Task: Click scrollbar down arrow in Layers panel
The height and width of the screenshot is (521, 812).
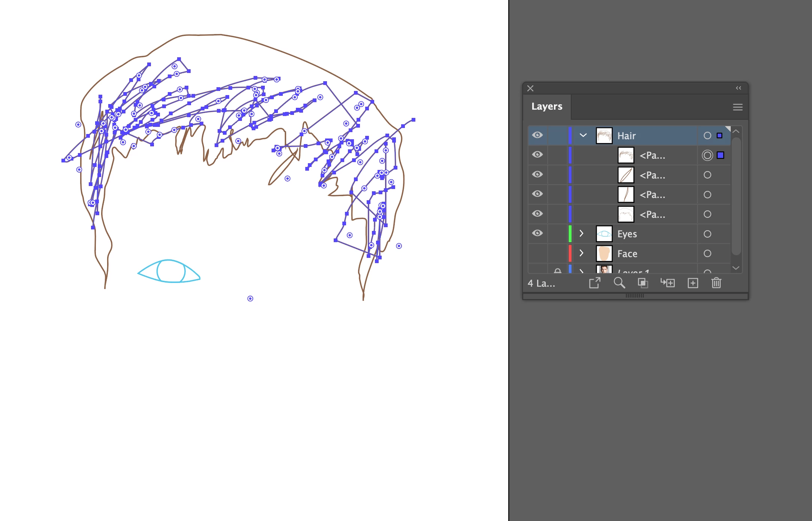Action: 736,268
